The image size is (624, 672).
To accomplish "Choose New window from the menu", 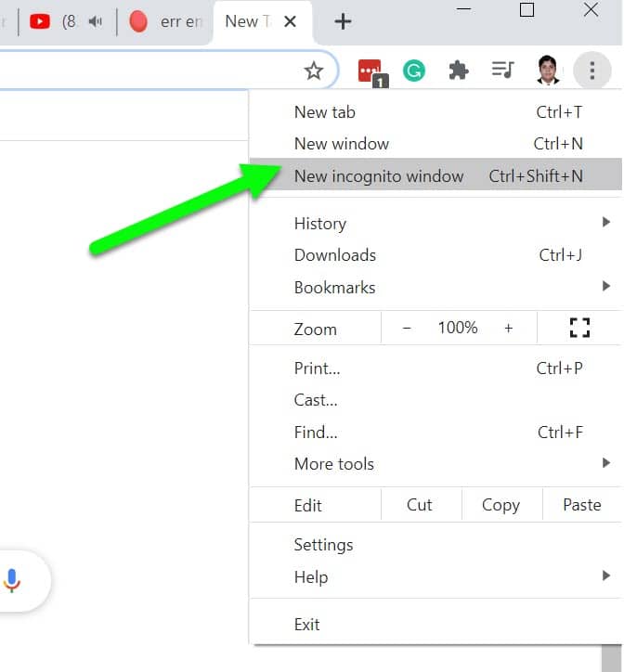I will click(435, 144).
